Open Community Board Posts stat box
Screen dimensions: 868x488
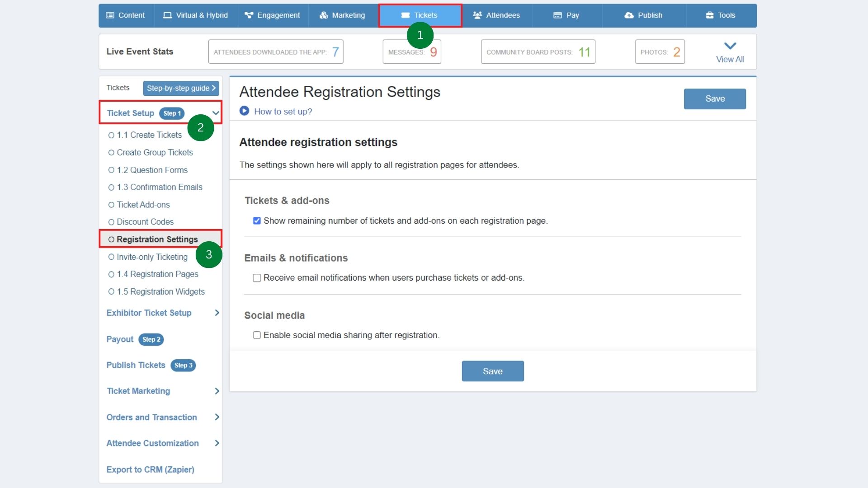[x=538, y=52]
